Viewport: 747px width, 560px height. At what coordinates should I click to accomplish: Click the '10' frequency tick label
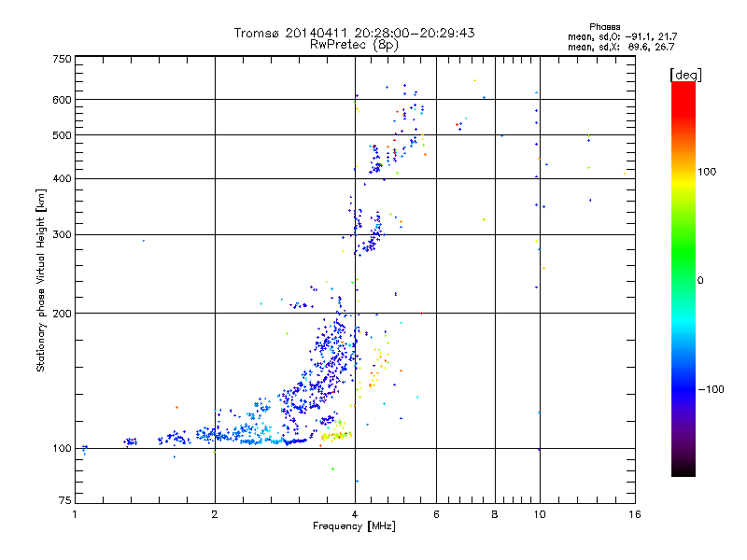tap(540, 514)
